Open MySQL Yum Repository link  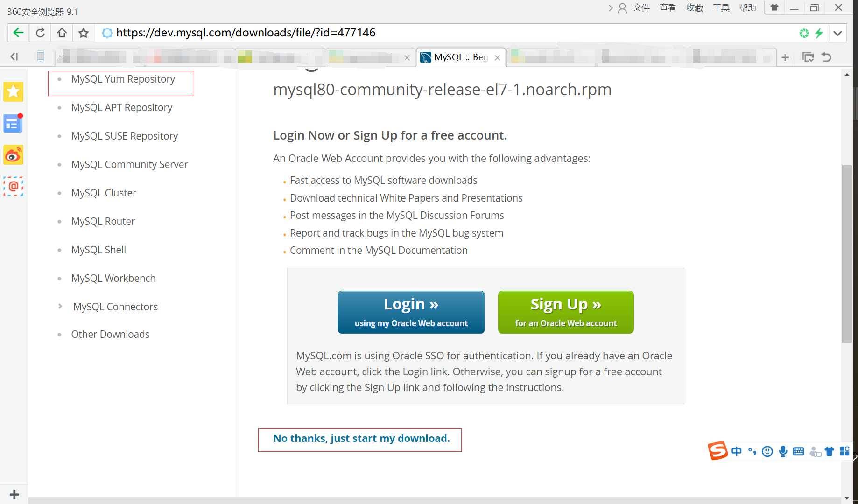[x=123, y=79]
